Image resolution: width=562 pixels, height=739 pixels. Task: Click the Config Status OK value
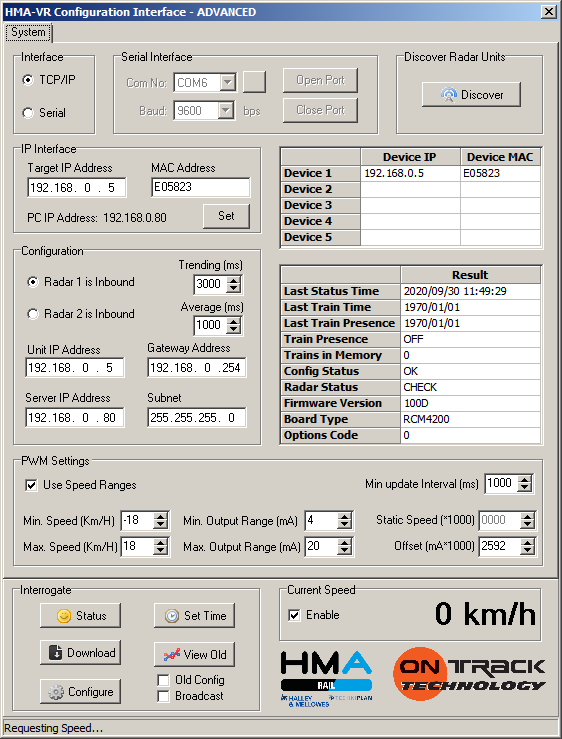click(471, 371)
